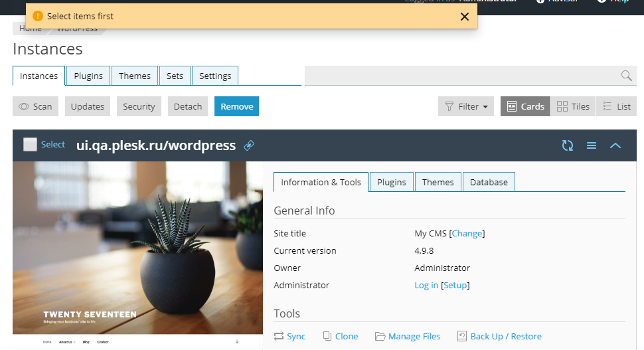
Task: Click the link icon next to domain name
Action: [x=249, y=145]
